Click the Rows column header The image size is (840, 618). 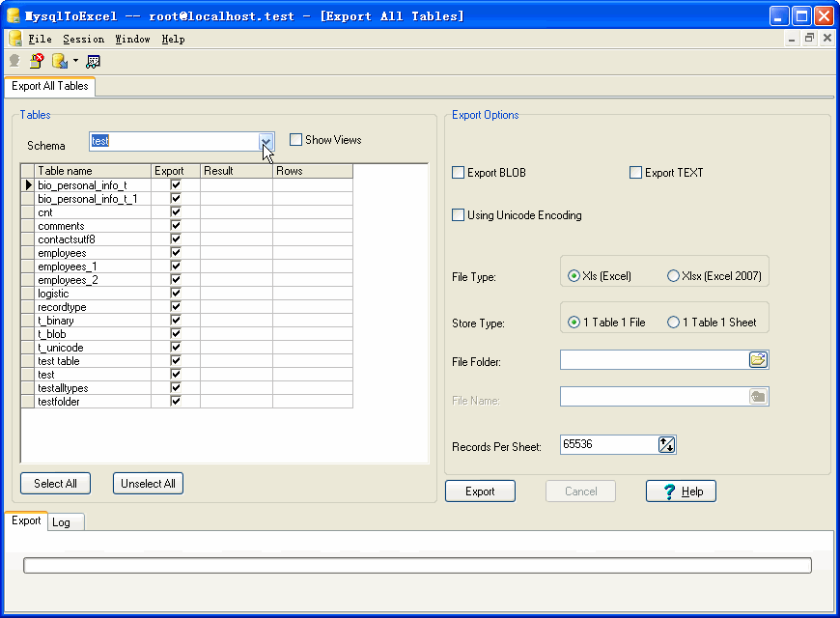[x=313, y=171]
